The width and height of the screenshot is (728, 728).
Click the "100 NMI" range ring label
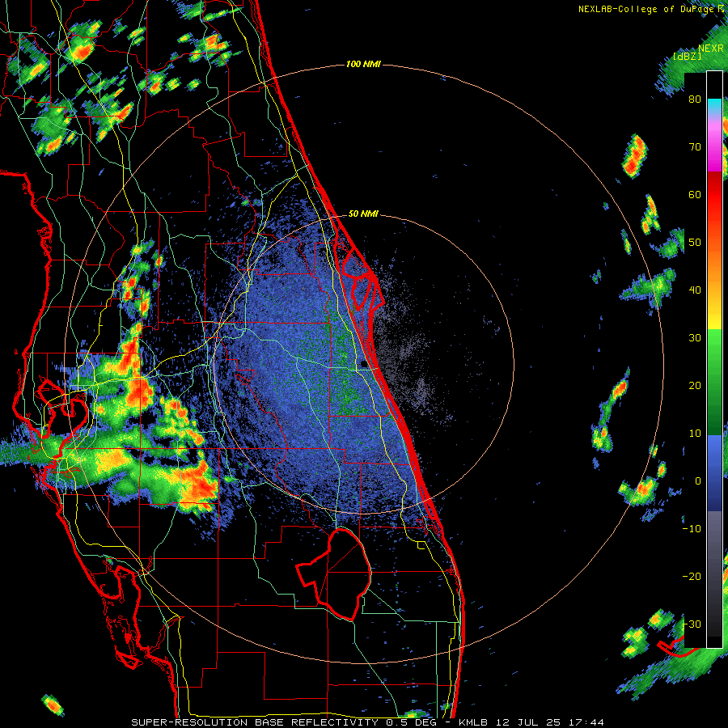pyautogui.click(x=363, y=64)
